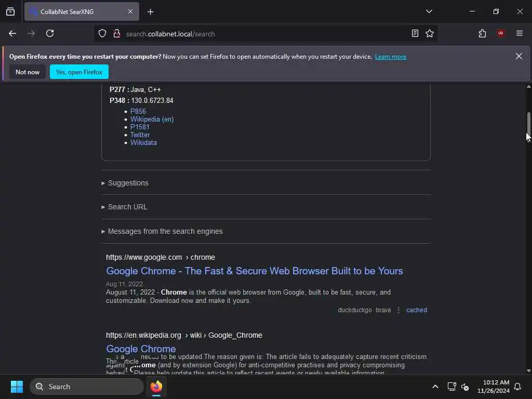Click the page vertical scrollbar thumb
Screen dimensions: 532x399
[528, 123]
